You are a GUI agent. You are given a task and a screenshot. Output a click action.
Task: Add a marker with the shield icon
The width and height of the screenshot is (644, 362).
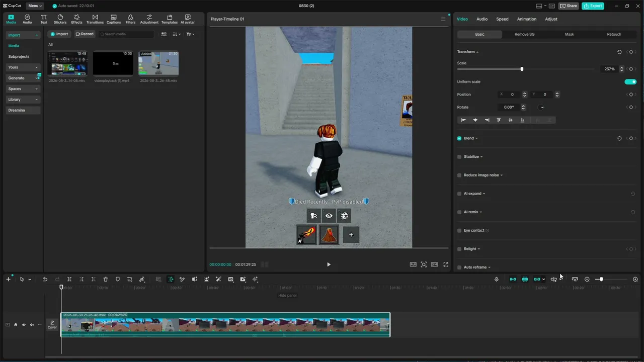tap(118, 279)
